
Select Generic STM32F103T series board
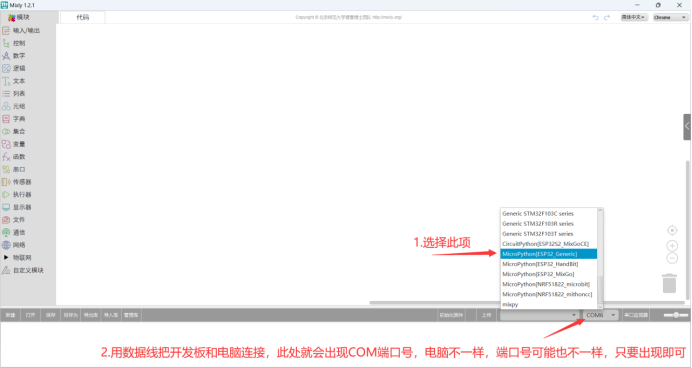[549, 234]
